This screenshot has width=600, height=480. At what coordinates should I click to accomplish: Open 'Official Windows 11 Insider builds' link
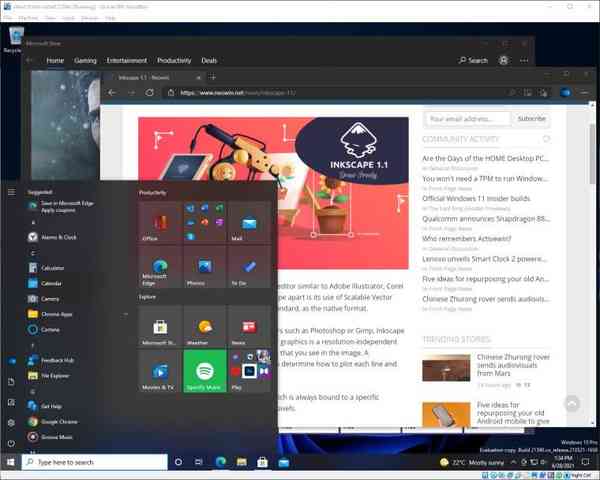476,198
